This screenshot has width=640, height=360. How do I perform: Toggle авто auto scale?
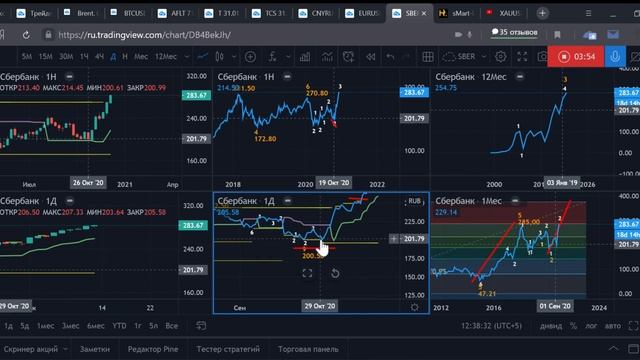click(613, 326)
